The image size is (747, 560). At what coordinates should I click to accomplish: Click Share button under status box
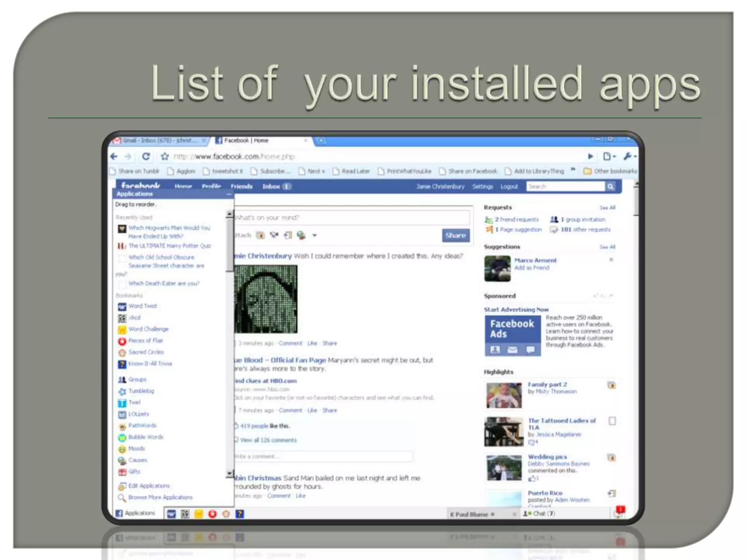click(x=456, y=236)
